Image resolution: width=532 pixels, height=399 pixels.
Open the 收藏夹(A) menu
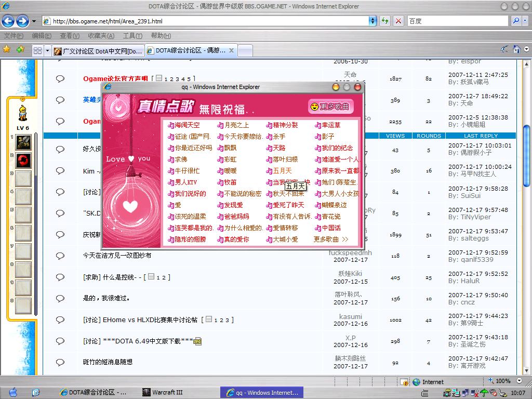pos(101,36)
